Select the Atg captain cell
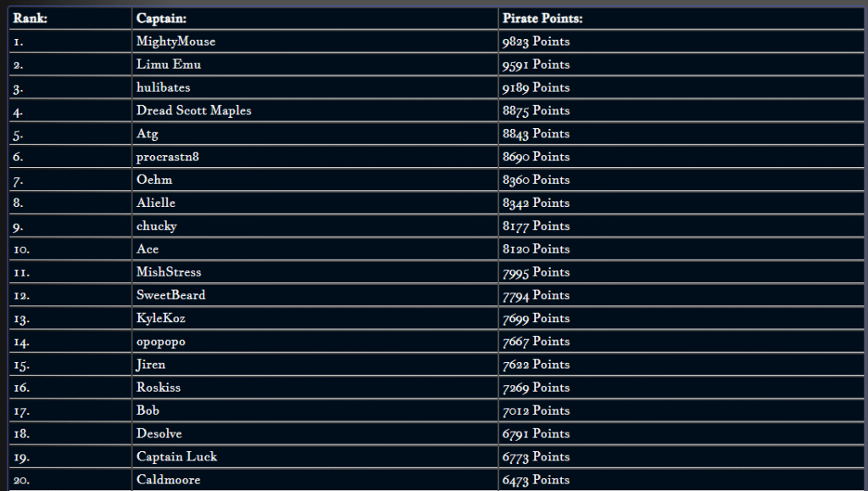 pyautogui.click(x=147, y=134)
